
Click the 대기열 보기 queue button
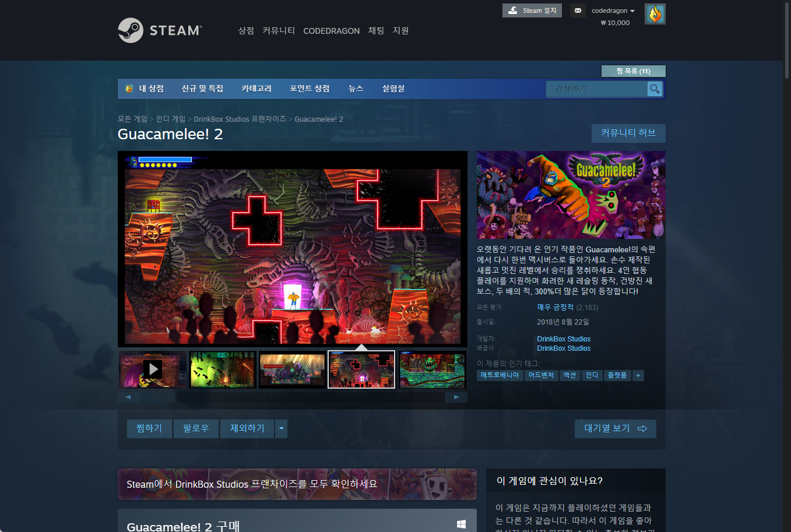tap(616, 429)
